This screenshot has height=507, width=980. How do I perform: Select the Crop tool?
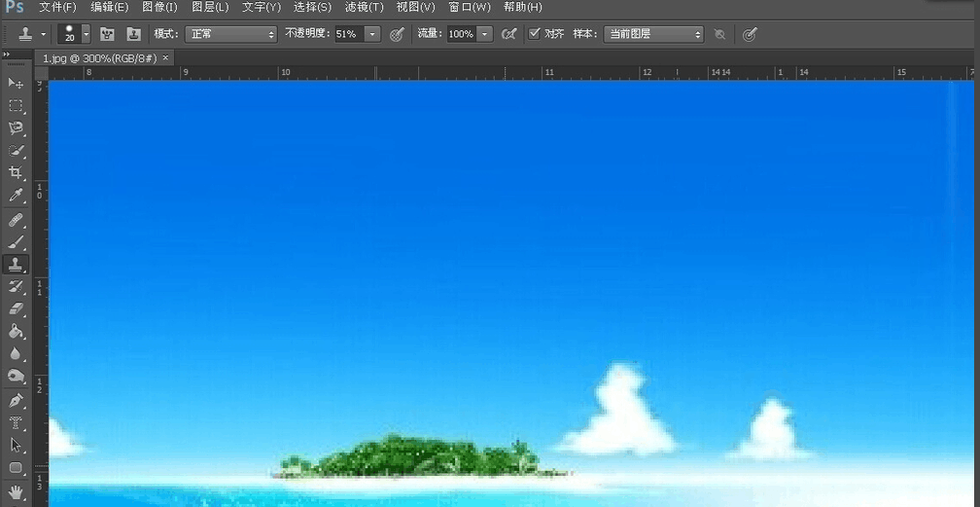[x=16, y=173]
